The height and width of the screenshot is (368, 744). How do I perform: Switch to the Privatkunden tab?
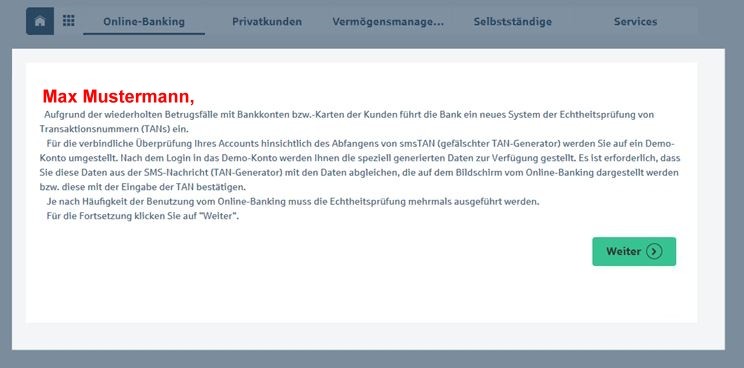267,22
